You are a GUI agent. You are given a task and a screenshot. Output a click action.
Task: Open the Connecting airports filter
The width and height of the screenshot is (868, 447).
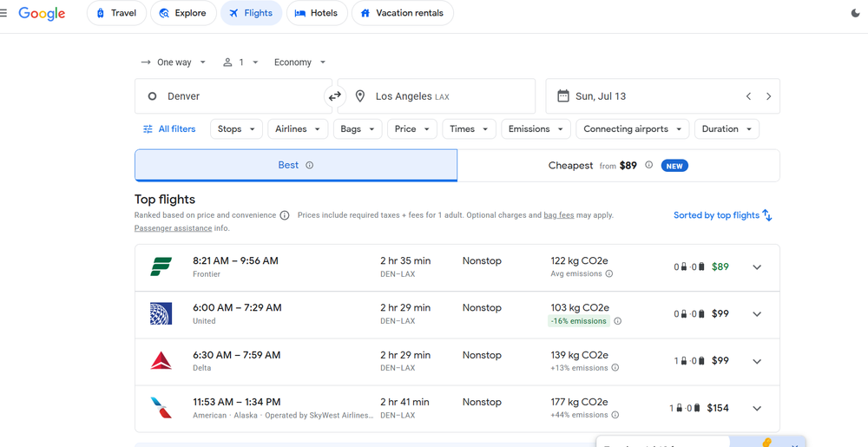click(633, 129)
